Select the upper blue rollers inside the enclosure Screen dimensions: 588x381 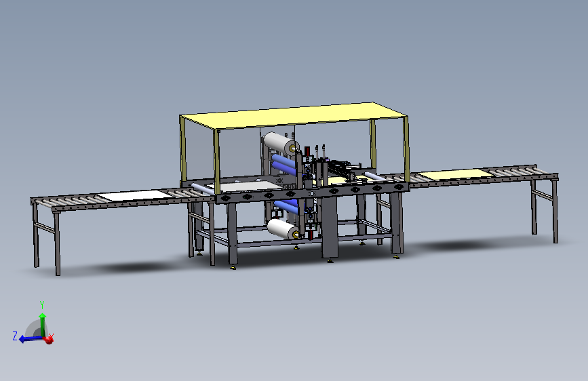283,164
